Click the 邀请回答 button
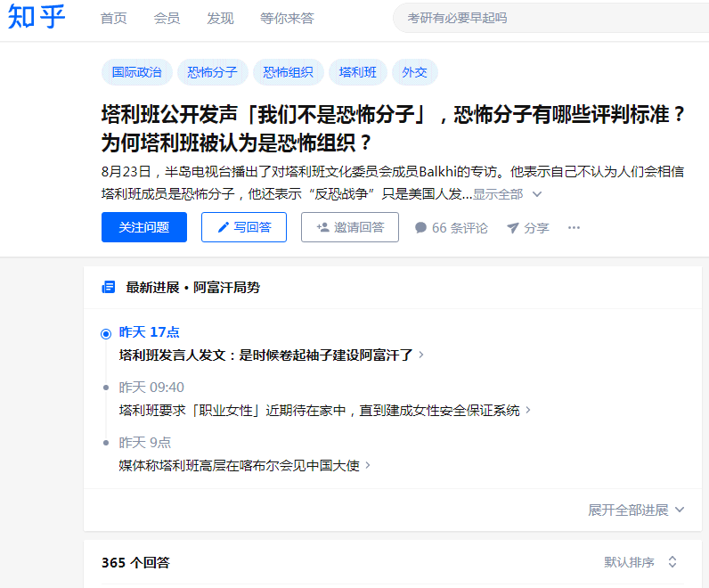The image size is (709, 588). pos(350,227)
